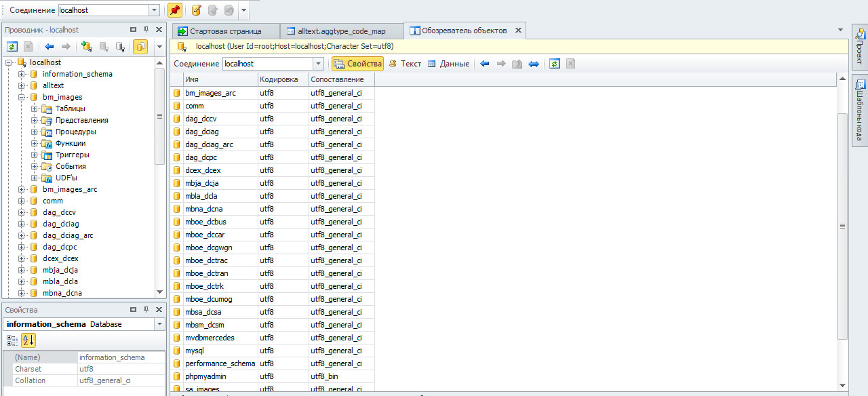Image resolution: width=868 pixels, height=396 pixels.
Task: Collapse the localhost root node
Action: pos(9,62)
